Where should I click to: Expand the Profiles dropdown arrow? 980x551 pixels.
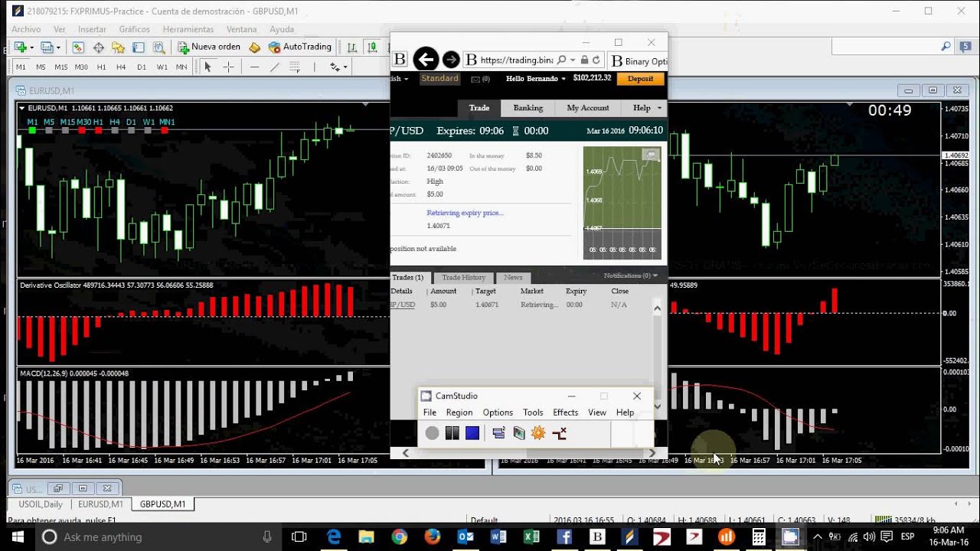(x=58, y=47)
